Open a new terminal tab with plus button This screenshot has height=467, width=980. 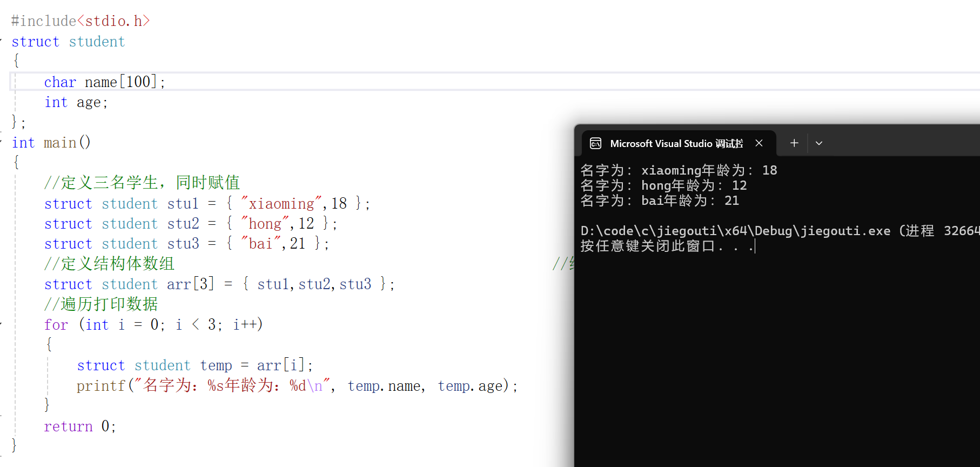point(794,143)
